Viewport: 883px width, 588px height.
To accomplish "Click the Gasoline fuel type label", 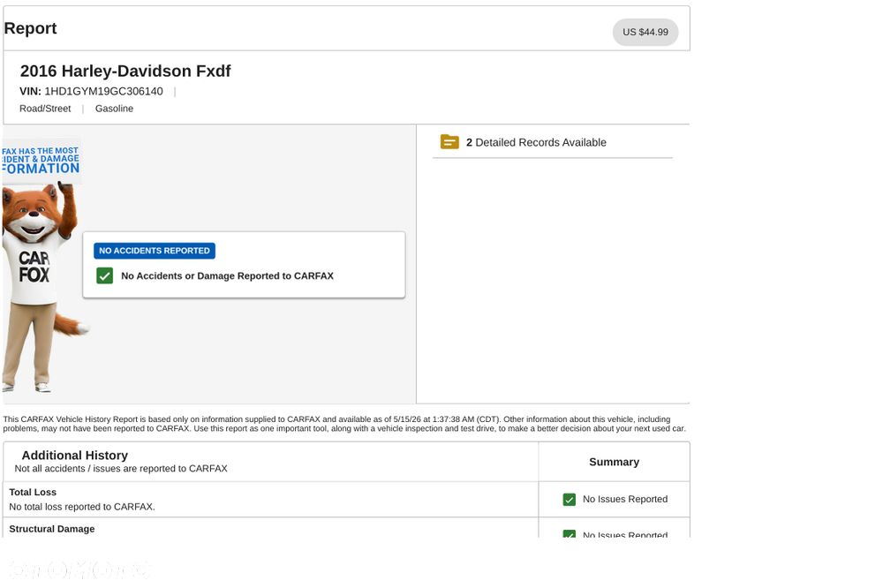I will 114,109.
